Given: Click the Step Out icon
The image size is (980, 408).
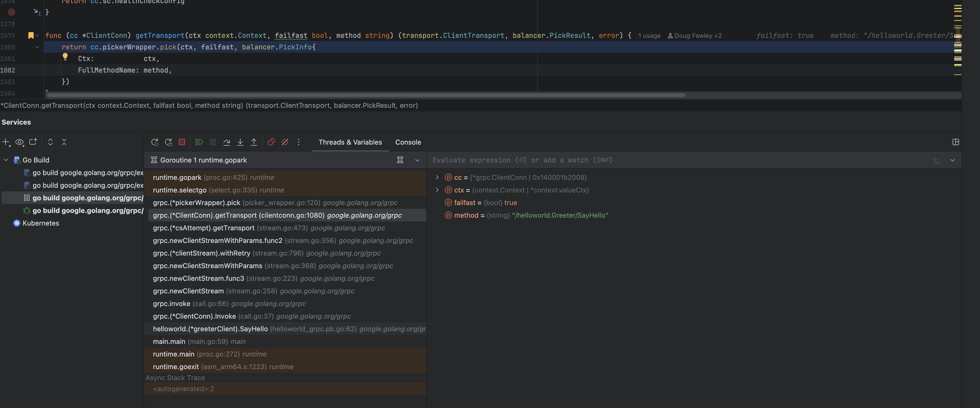Looking at the screenshot, I should pyautogui.click(x=254, y=142).
